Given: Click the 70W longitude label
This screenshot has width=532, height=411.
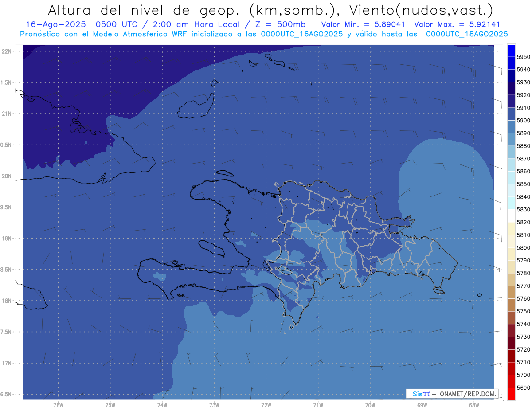Looking at the screenshot, I should [x=370, y=405].
